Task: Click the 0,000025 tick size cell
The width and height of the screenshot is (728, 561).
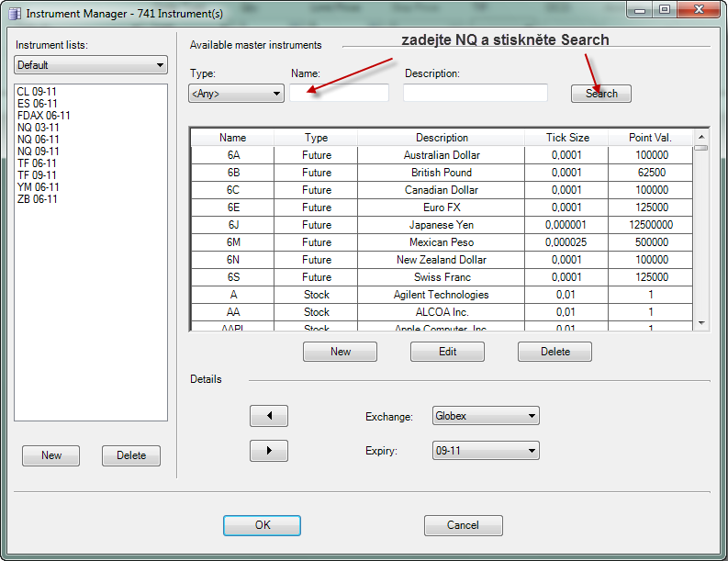Action: pyautogui.click(x=566, y=242)
